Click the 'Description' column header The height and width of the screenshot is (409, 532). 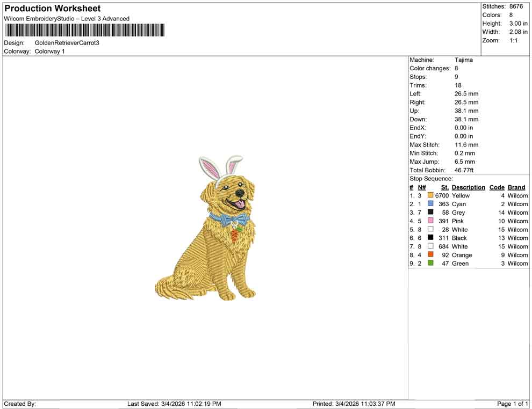coord(469,187)
